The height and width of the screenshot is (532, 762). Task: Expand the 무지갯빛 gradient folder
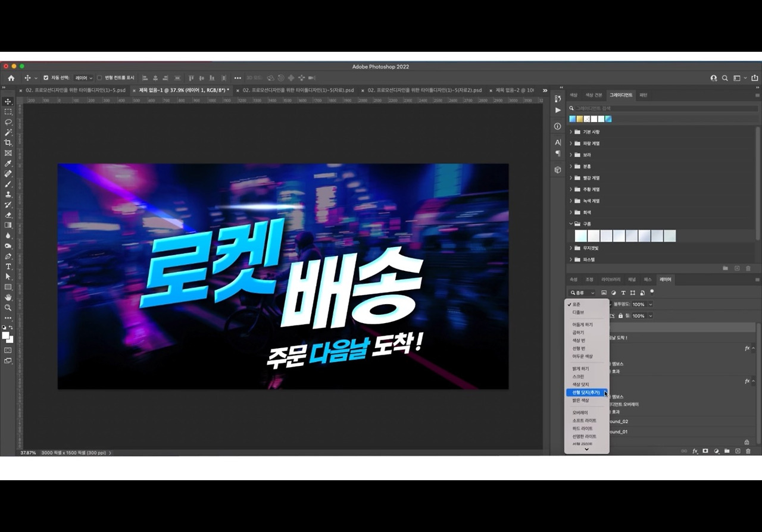[570, 248]
